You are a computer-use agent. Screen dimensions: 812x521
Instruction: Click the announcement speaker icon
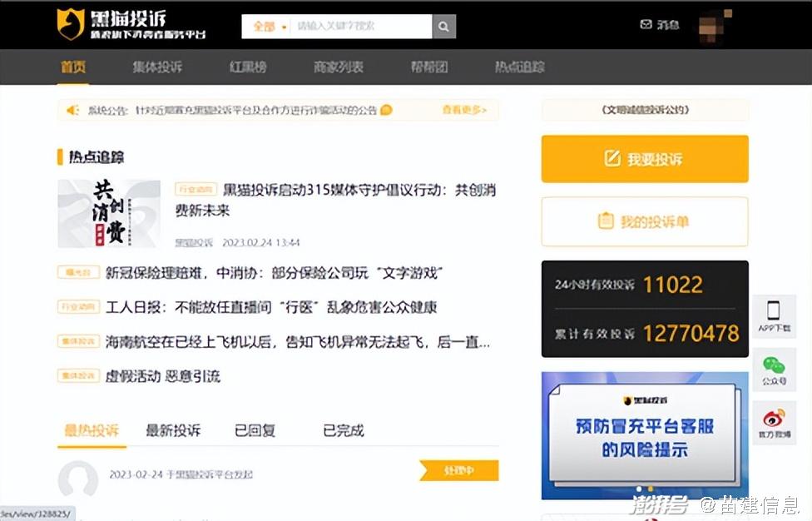click(x=72, y=110)
